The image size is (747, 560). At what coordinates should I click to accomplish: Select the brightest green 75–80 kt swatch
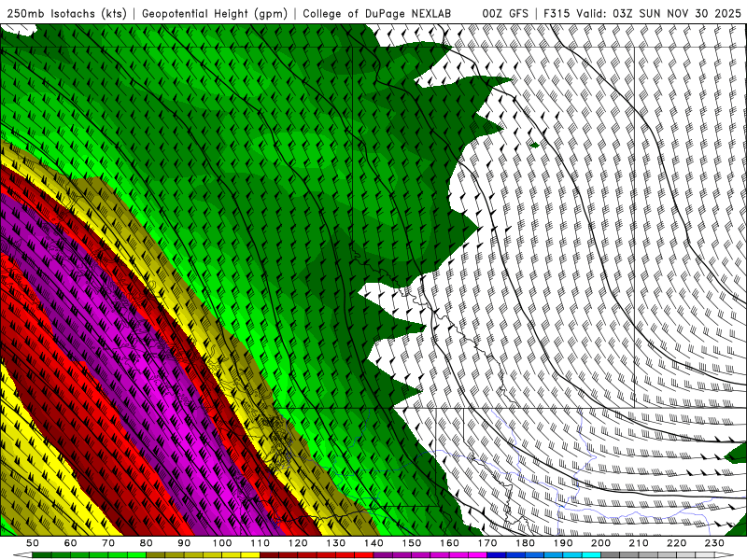[136, 554]
